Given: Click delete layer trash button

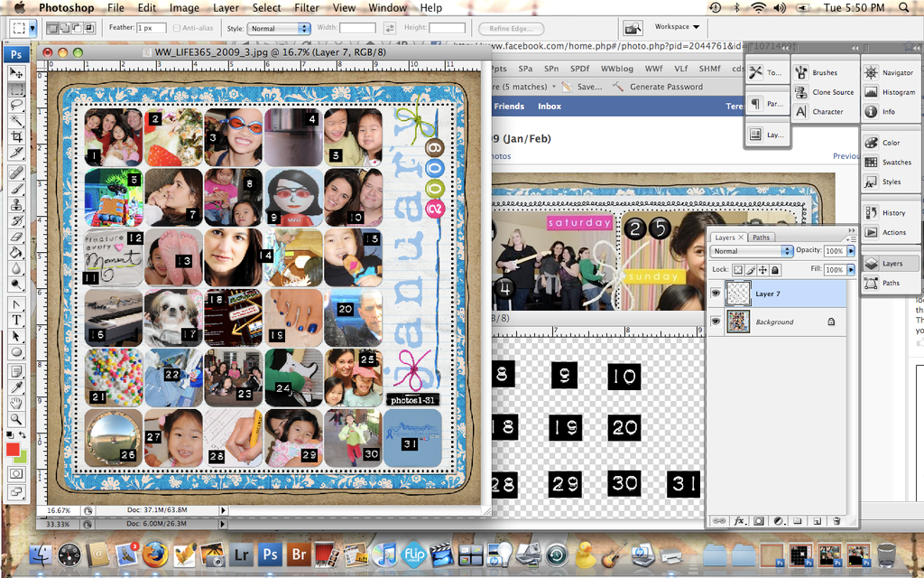Looking at the screenshot, I should [x=836, y=521].
